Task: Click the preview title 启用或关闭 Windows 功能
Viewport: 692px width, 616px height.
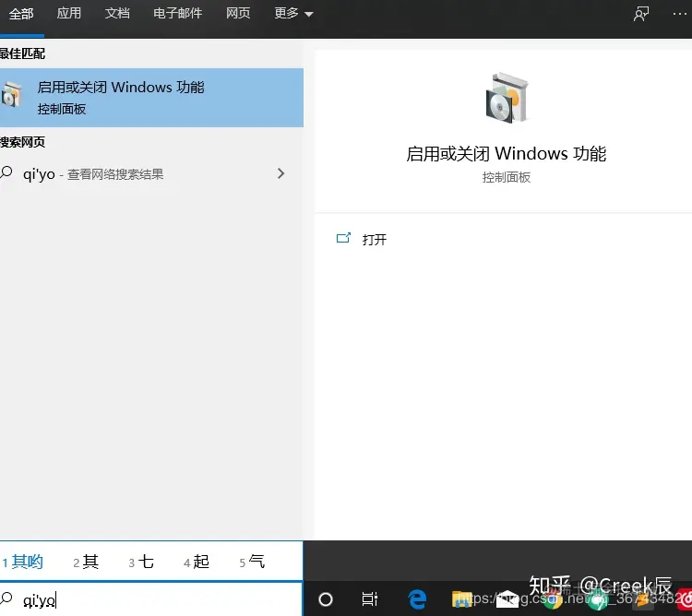Action: (x=506, y=153)
